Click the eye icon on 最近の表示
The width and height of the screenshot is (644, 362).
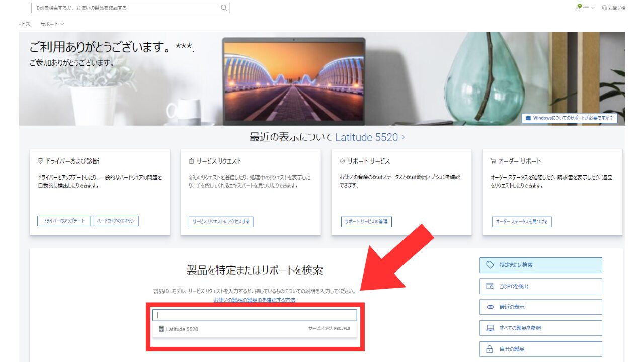point(490,307)
